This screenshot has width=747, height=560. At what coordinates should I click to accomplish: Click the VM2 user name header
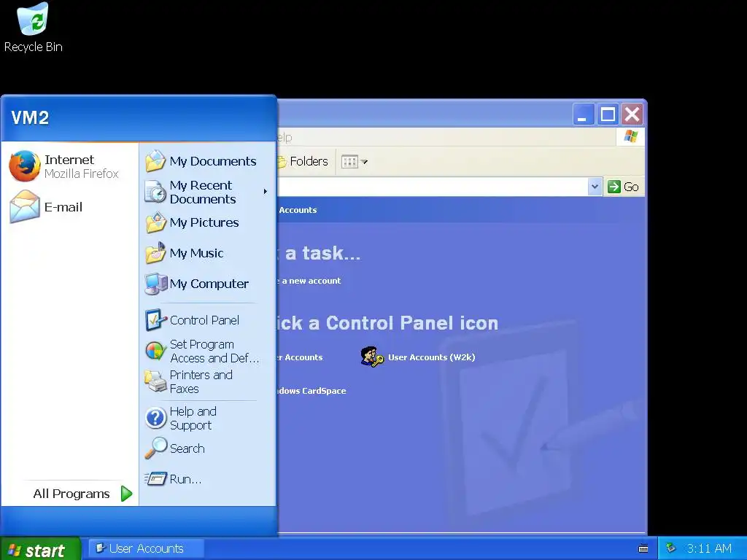coord(29,117)
